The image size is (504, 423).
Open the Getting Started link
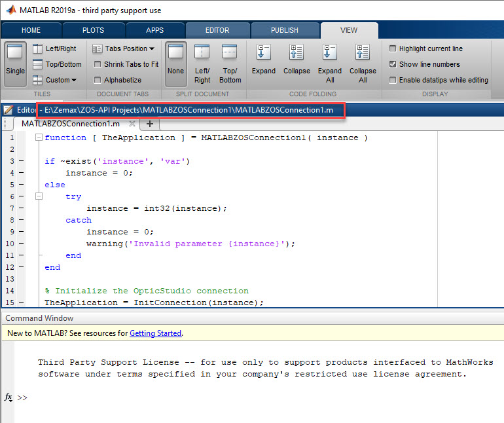155,333
